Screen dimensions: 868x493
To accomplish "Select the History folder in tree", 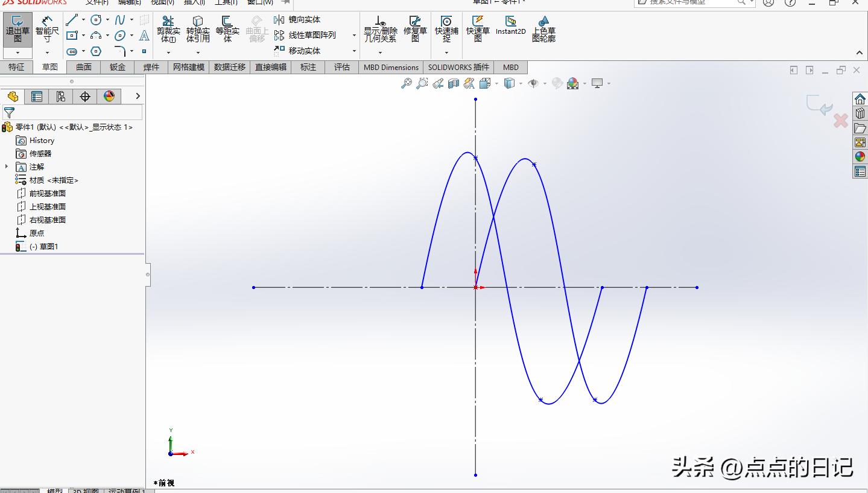I will pos(35,140).
